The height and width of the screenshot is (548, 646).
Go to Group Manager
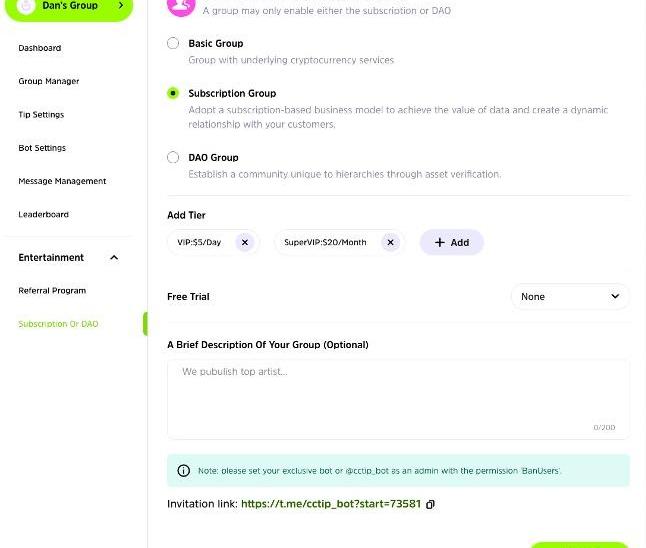point(49,82)
